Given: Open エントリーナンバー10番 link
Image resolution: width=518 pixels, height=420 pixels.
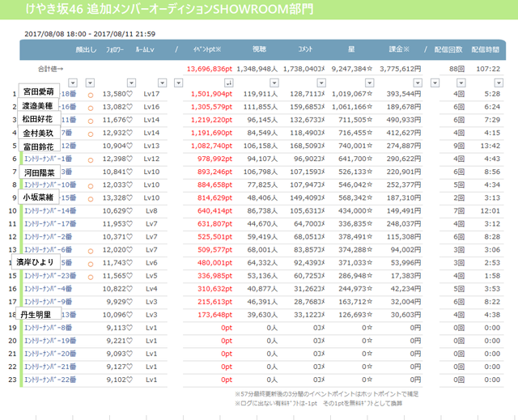Looking at the screenshot, I should [50, 185].
